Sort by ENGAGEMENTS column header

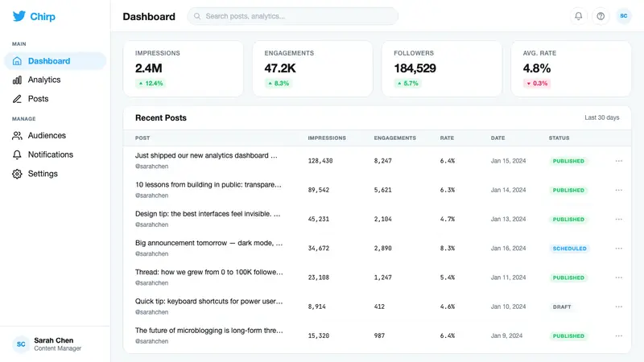(x=394, y=138)
